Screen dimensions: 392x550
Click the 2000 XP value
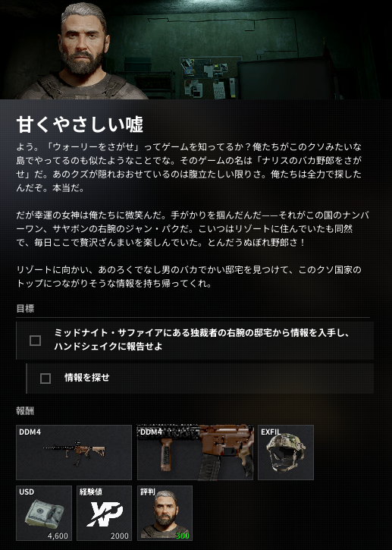click(x=120, y=536)
